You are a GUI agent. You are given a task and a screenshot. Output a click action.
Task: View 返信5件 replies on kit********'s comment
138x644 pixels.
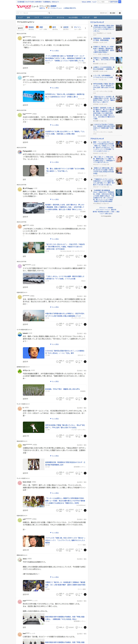click(x=25, y=68)
